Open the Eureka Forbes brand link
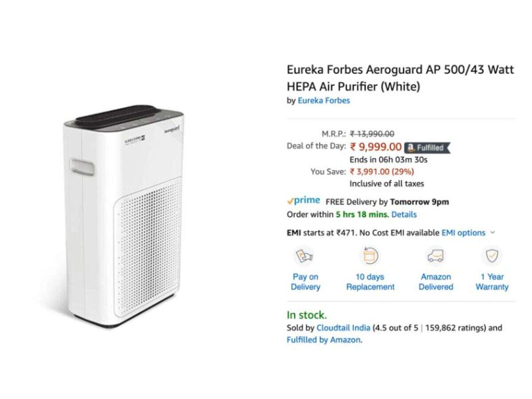This screenshot has height=399, width=532. click(x=324, y=101)
